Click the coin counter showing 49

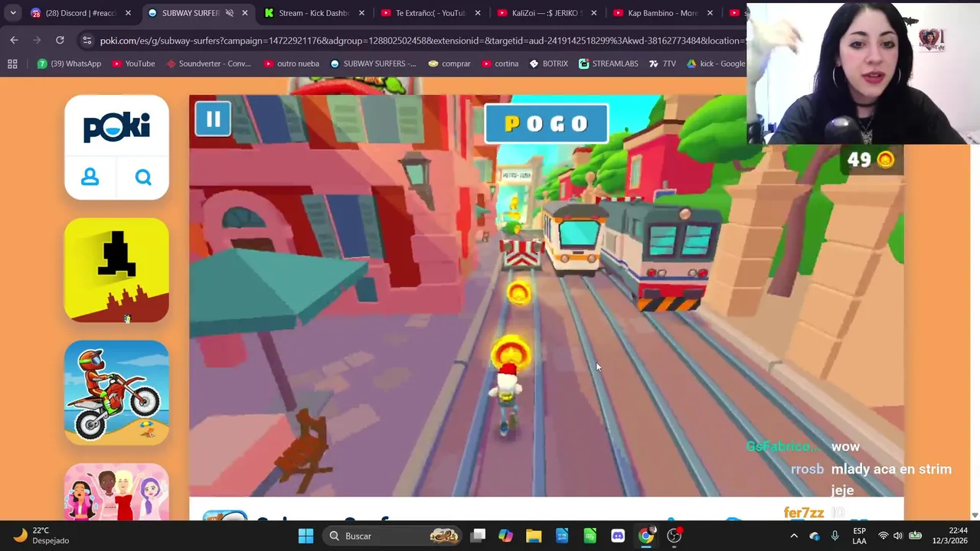[x=871, y=159]
